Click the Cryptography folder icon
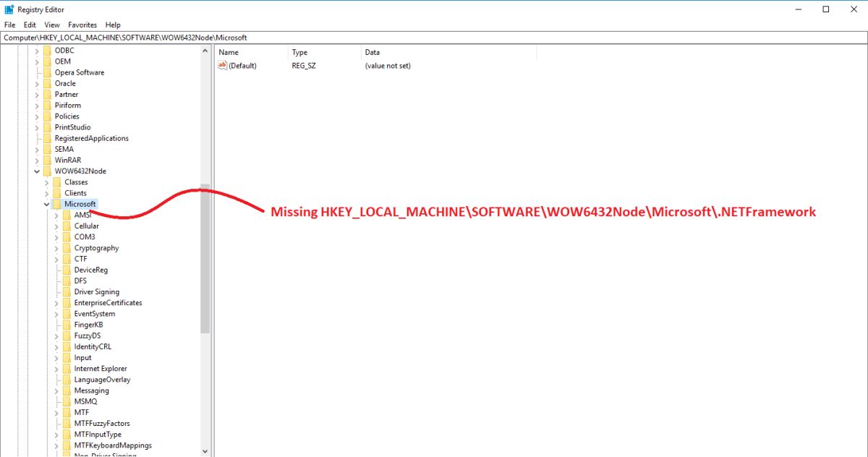Viewport: 868px width, 457px height. (67, 248)
